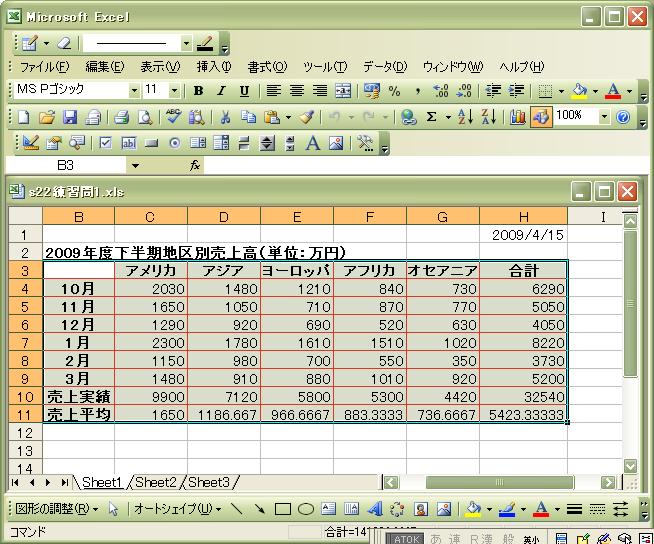Increase decimal places
Screen dimensions: 654x544
tap(440, 91)
